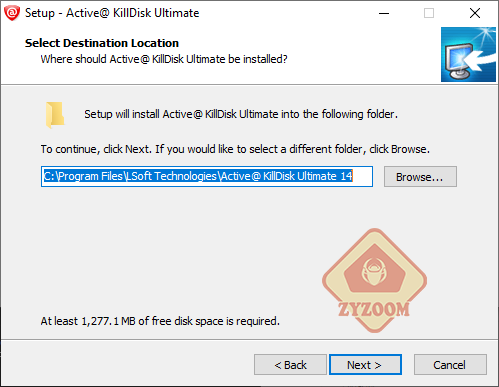This screenshot has height=387, width=499.
Task: Click 'Where should Active@ KillDisk Ultimate be installed?' text
Action: point(164,59)
